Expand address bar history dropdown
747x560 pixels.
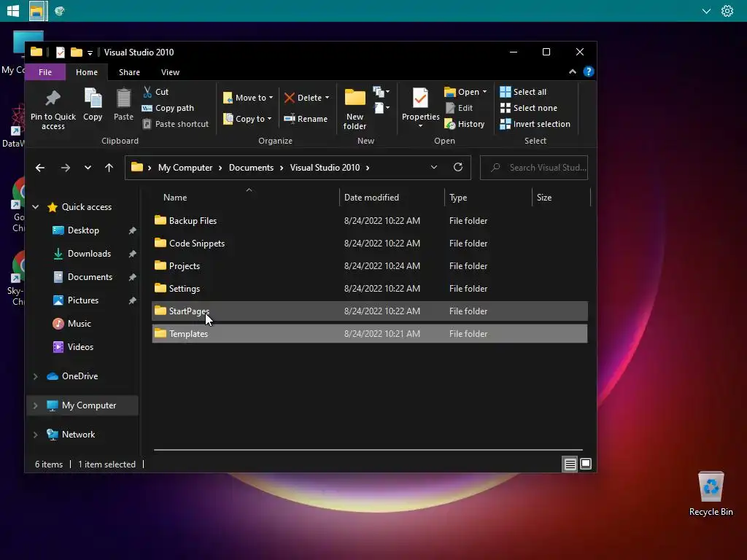point(434,167)
